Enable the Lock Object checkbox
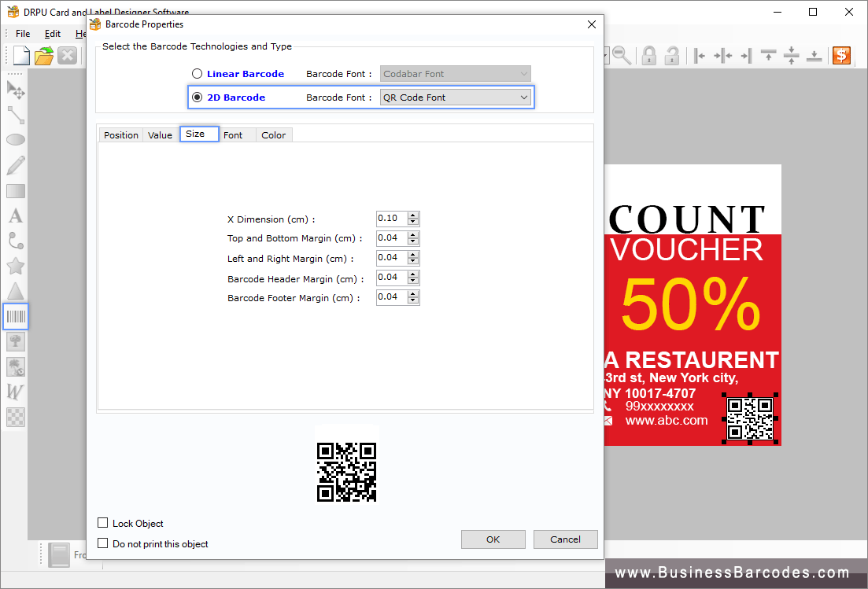Screen dimensions: 868x589 point(102,523)
